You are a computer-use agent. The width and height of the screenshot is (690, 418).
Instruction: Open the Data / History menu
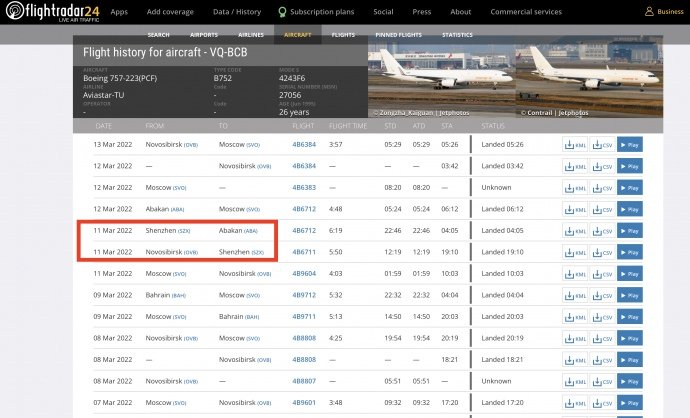[x=238, y=12]
